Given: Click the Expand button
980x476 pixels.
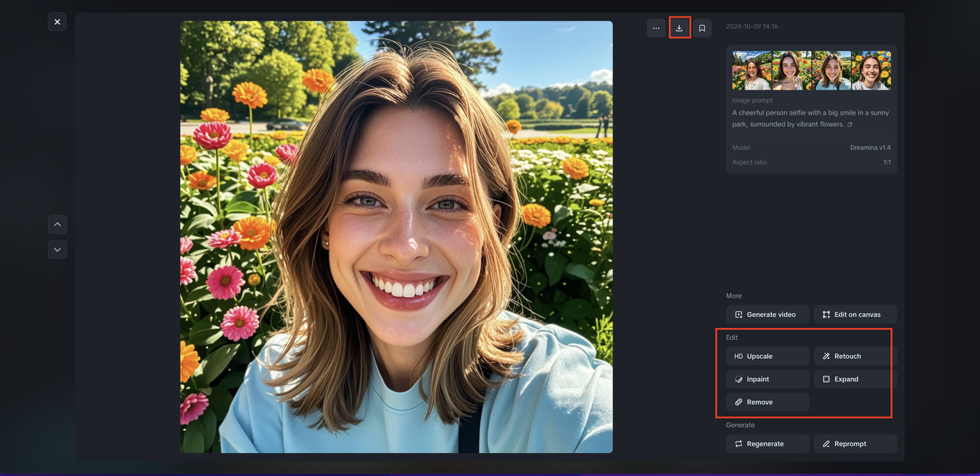Looking at the screenshot, I should point(854,379).
